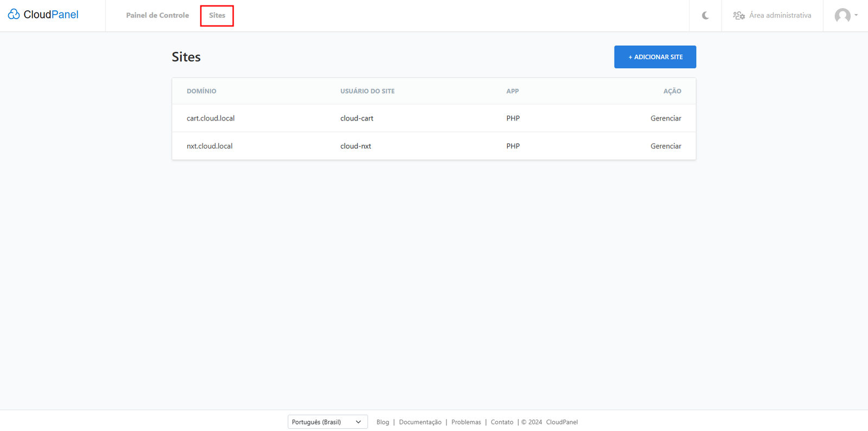Open the user avatar menu
The width and height of the screenshot is (868, 431).
tap(842, 16)
